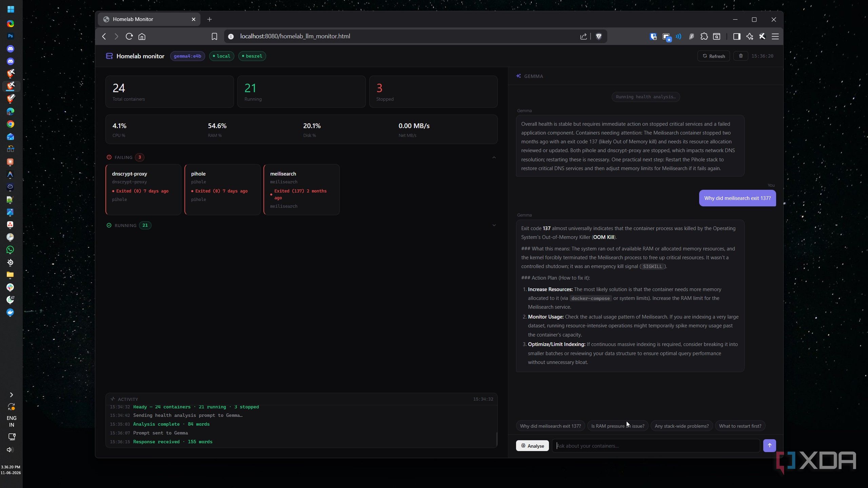Go back in browser history
Viewport: 868px width, 488px height.
coord(104,36)
